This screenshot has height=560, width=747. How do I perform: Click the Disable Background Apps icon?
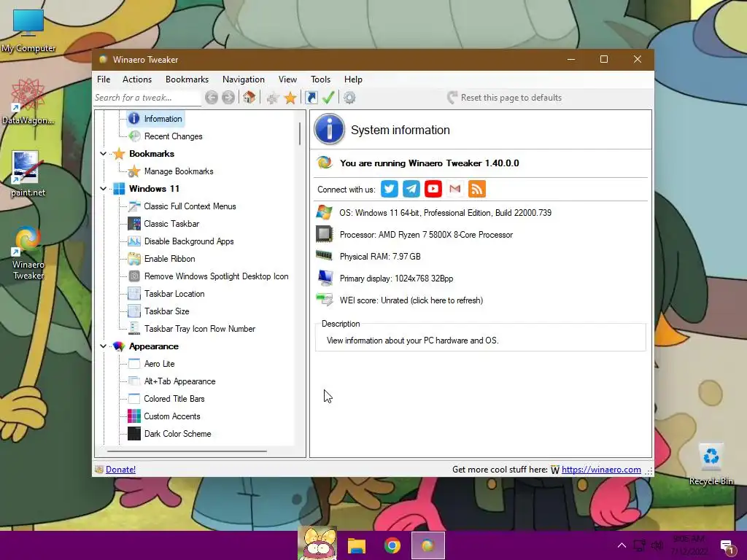point(134,241)
